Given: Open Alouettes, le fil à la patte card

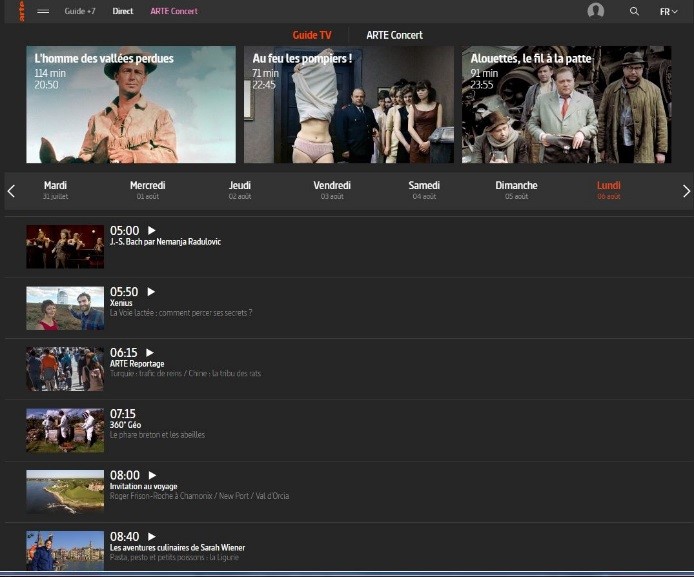Looking at the screenshot, I should [567, 104].
